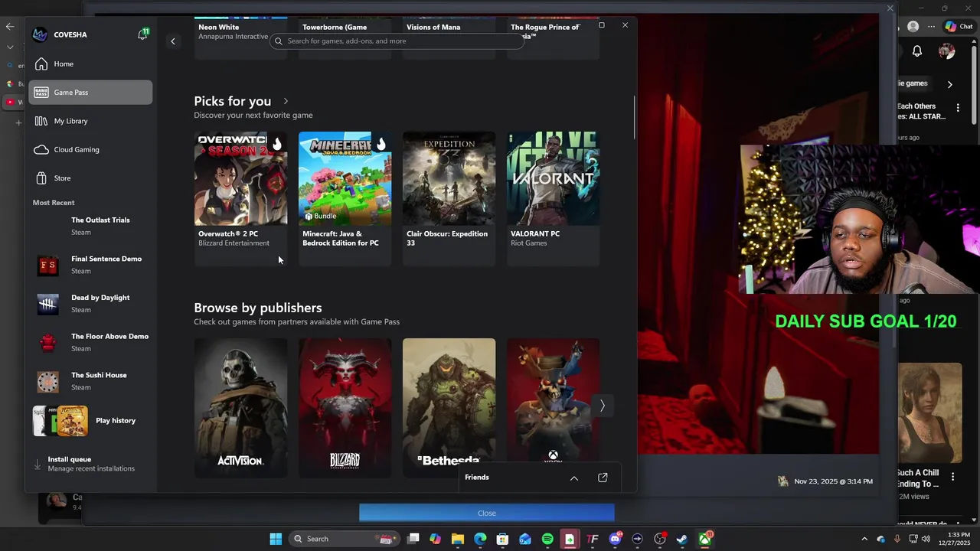Open Minecraft Java & Bedrock Edition card
Image resolution: width=980 pixels, height=551 pixels.
[345, 198]
